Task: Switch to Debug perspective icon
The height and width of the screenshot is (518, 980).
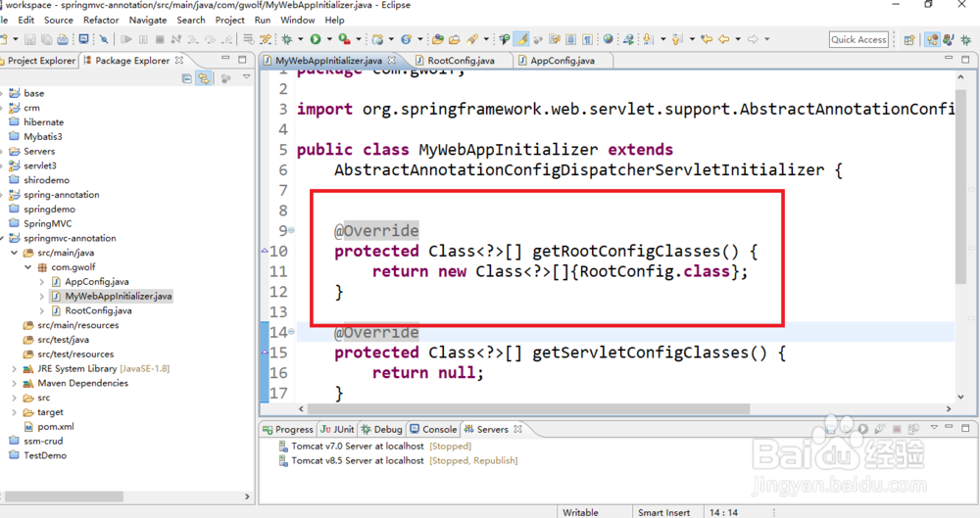Action: pos(965,40)
